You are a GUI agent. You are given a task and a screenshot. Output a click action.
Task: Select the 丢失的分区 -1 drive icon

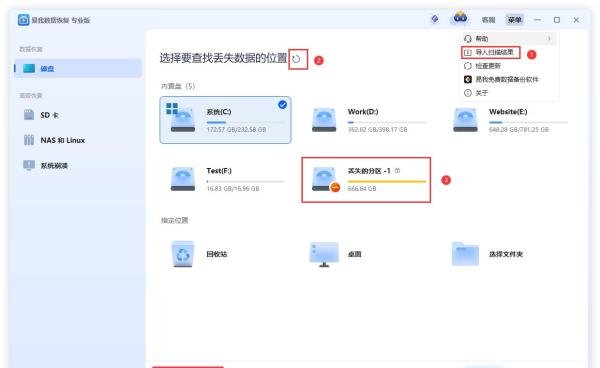(x=325, y=179)
